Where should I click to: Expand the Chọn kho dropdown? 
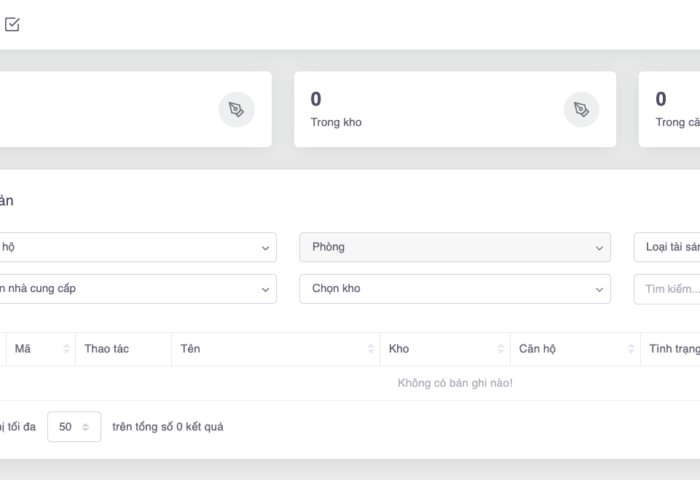coord(454,289)
